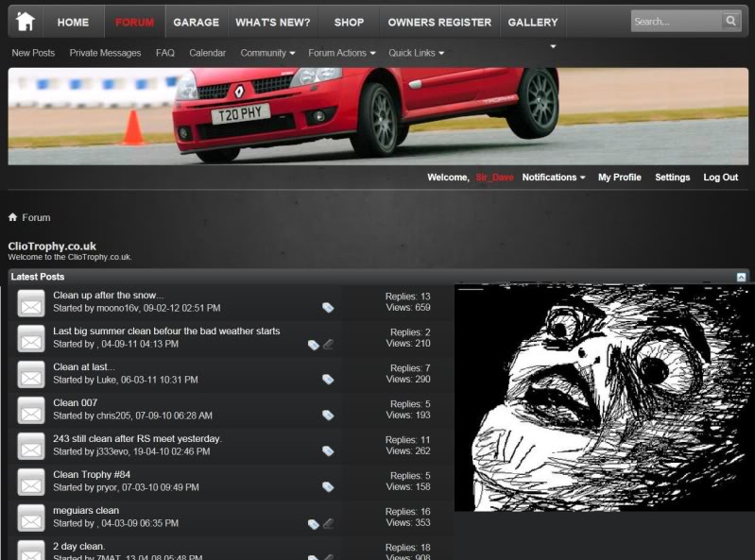Switch to the Garage tab
This screenshot has height=560, width=755.
pos(196,22)
